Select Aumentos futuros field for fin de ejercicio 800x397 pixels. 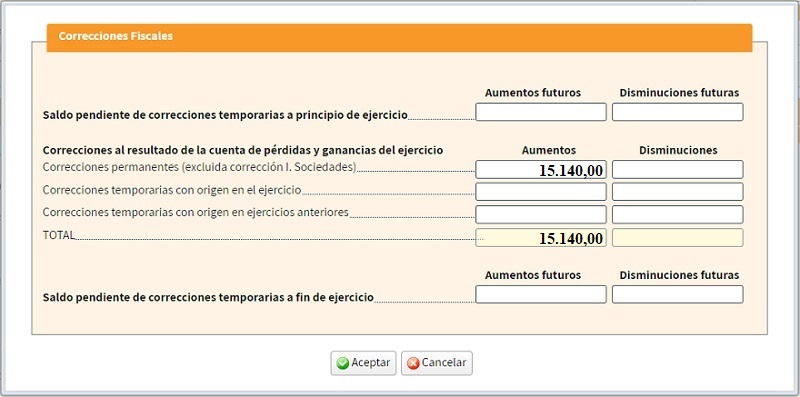point(541,294)
